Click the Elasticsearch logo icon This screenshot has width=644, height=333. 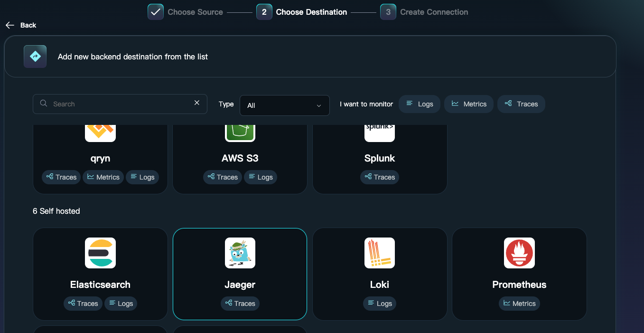click(x=100, y=253)
